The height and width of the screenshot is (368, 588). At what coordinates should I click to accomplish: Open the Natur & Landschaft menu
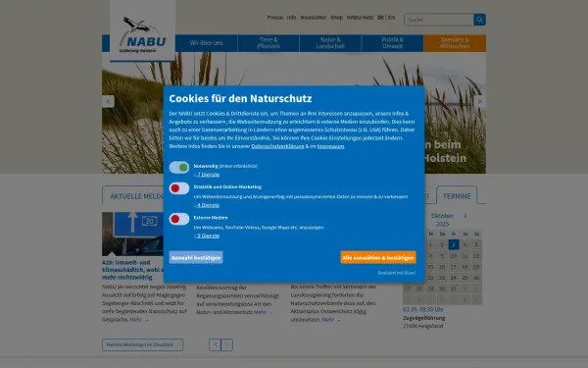coord(330,43)
